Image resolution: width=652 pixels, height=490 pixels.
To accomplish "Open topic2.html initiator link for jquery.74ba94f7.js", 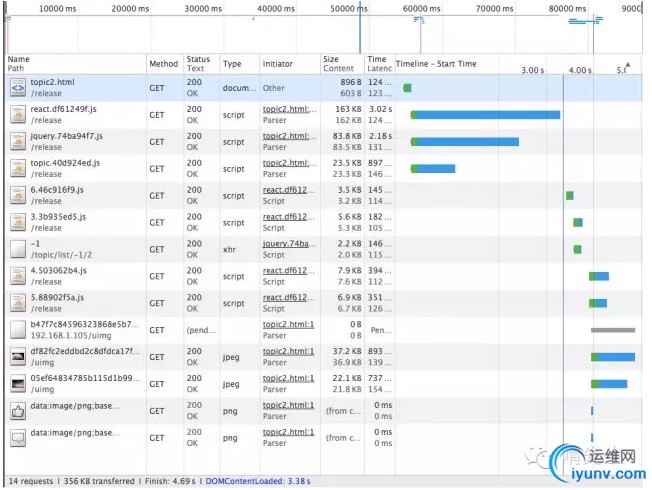I will [289, 136].
